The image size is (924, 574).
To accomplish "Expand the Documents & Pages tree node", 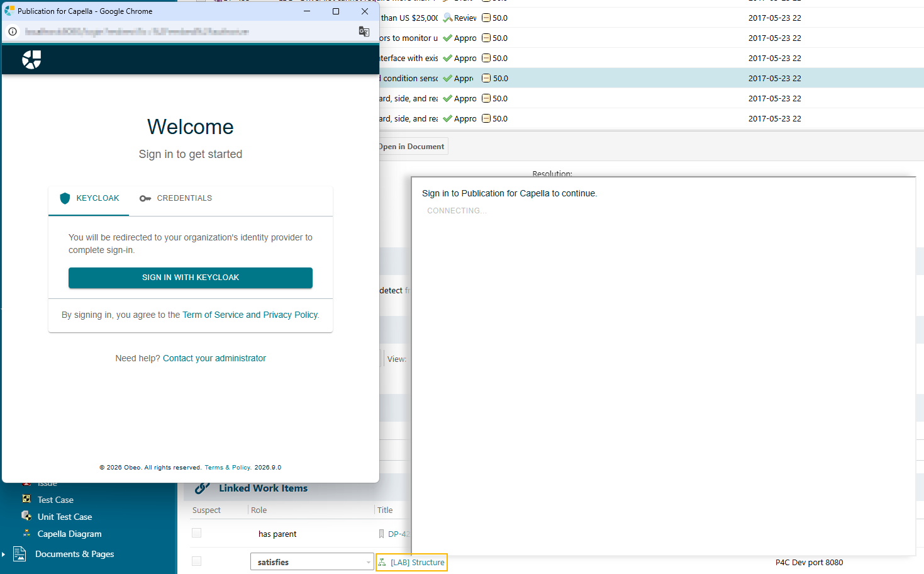I will [x=4, y=554].
